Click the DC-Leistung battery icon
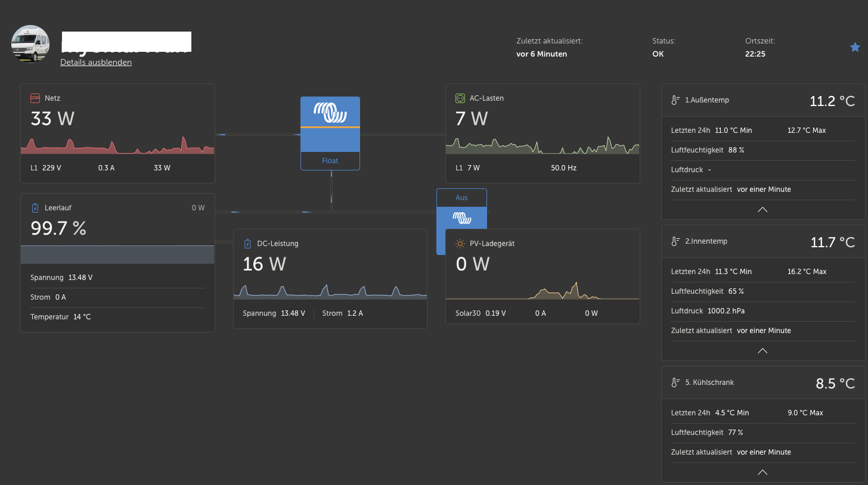This screenshot has width=868, height=485. tap(247, 244)
